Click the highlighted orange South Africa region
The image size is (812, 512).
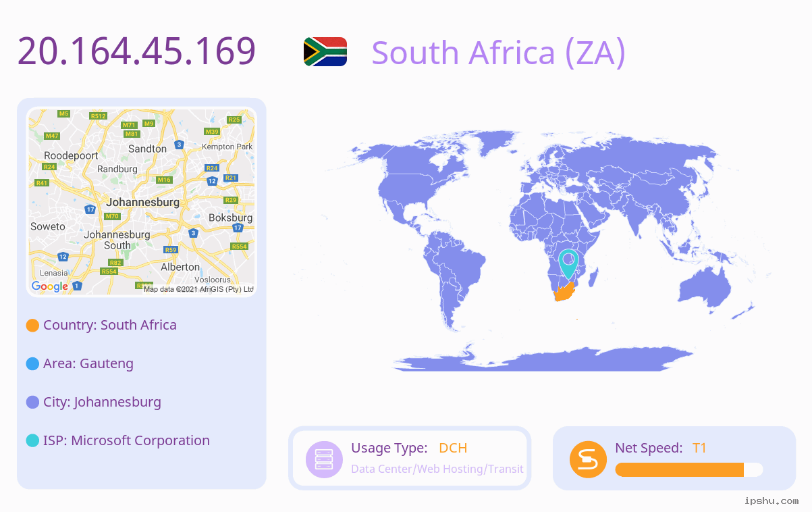tap(564, 292)
